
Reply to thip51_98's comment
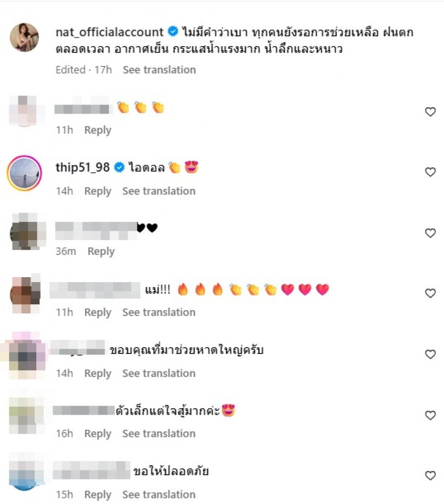[98, 191]
